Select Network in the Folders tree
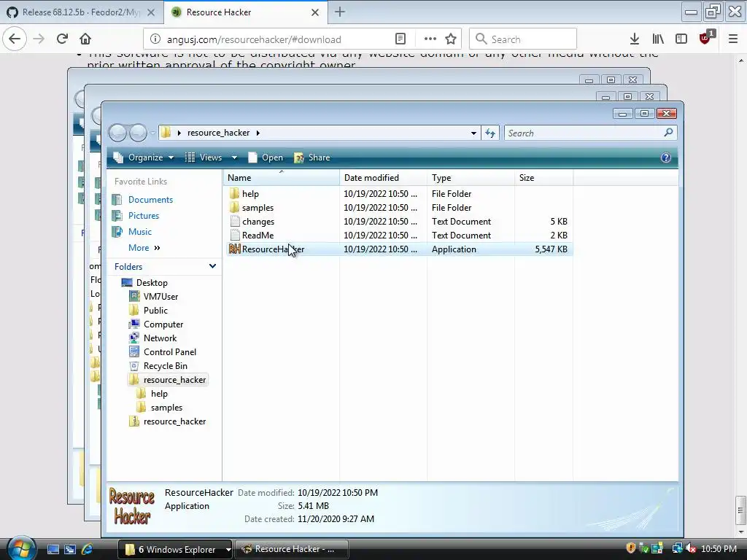This screenshot has width=747, height=560. coord(160,338)
